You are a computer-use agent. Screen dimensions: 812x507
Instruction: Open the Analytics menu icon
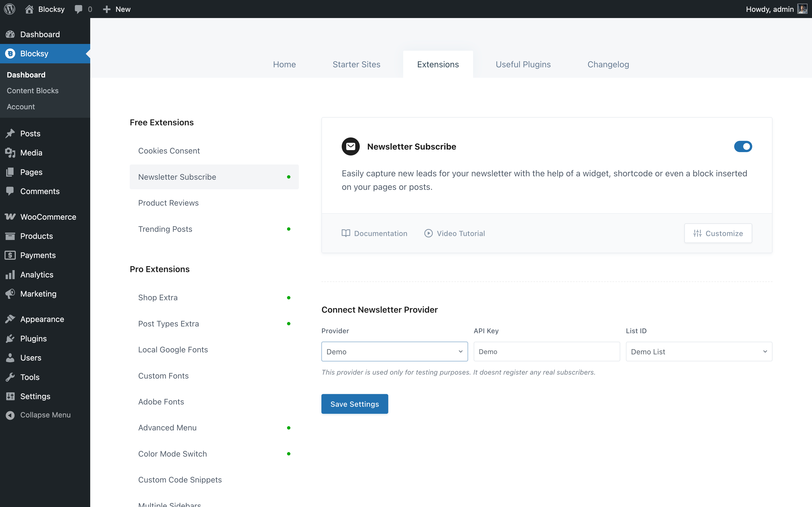10,275
